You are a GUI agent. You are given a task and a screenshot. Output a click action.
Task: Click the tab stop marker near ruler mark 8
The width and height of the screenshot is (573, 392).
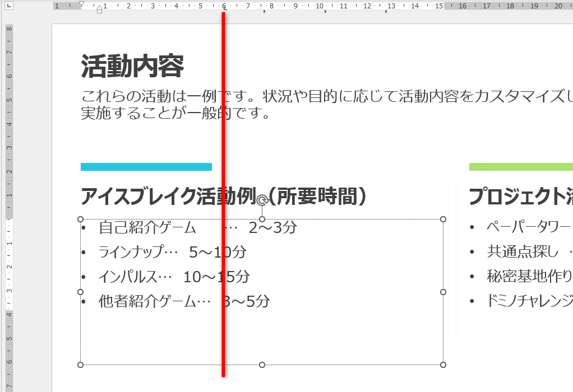click(x=264, y=11)
